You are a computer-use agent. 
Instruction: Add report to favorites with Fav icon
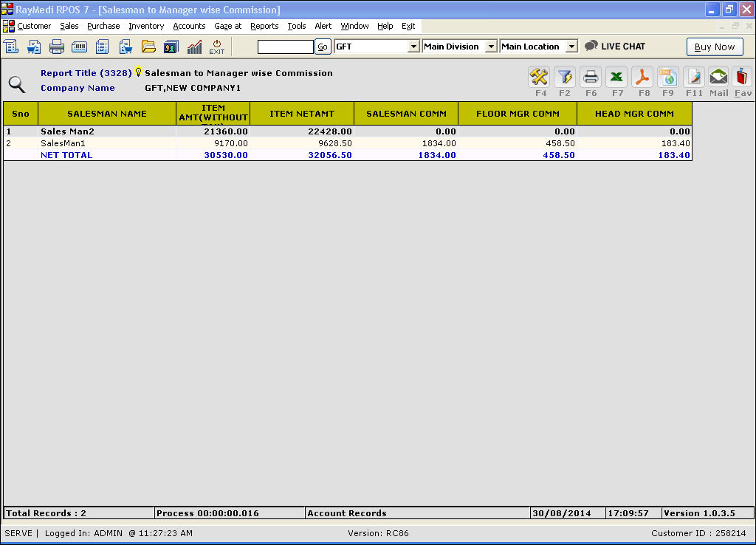coord(743,77)
